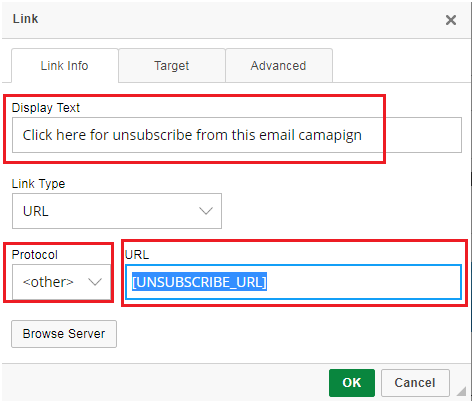Click the chevron arrow in the Protocol box
The width and height of the screenshot is (474, 403).
95,282
